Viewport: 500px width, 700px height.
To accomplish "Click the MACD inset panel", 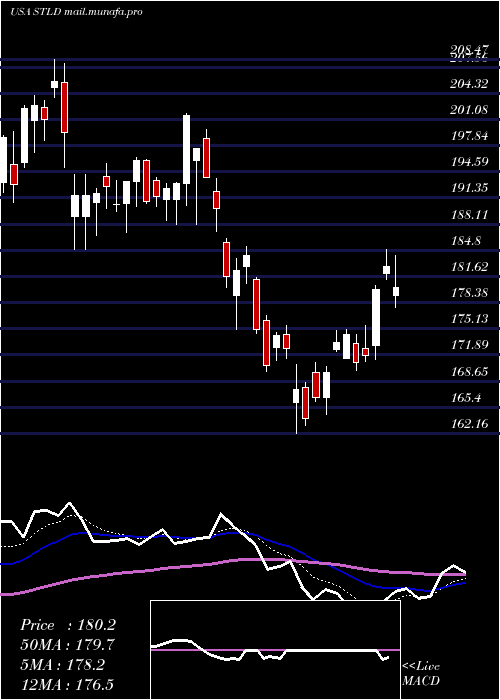I will pos(275,650).
